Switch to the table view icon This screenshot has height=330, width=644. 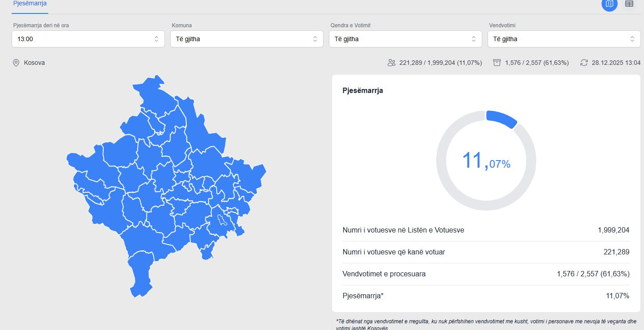pos(629,4)
